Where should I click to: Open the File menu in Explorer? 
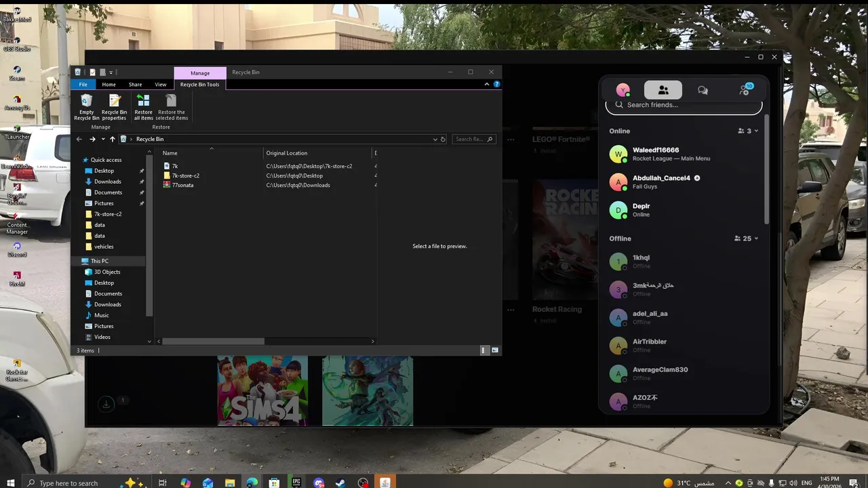tap(83, 85)
